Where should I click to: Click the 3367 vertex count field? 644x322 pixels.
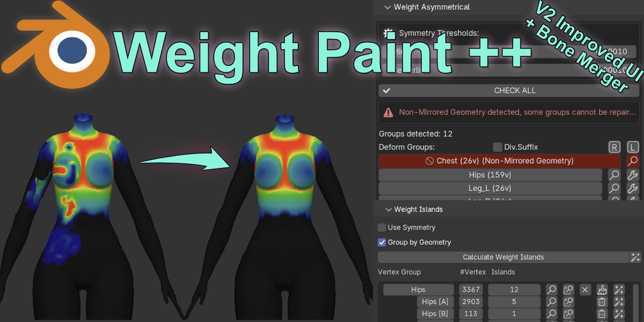click(x=471, y=289)
